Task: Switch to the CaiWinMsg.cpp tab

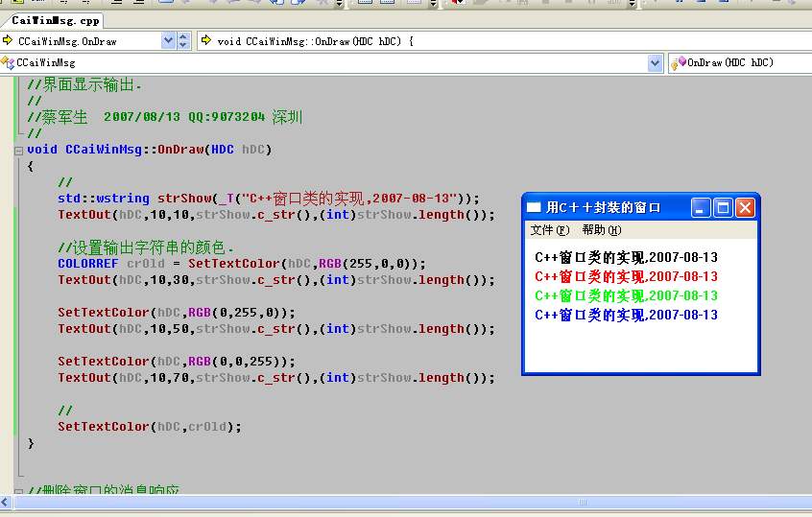Action: click(x=54, y=21)
